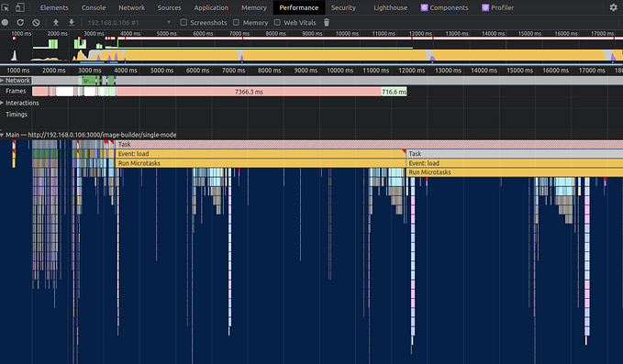
Task: Enable the Web Vitals checkbox
Action: [x=277, y=23]
